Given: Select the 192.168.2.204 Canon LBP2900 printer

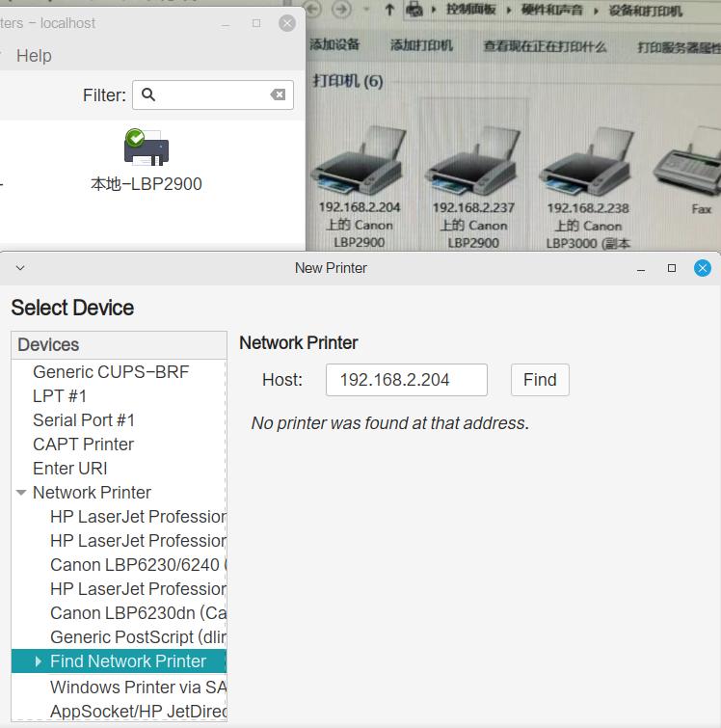Looking at the screenshot, I should tap(359, 188).
